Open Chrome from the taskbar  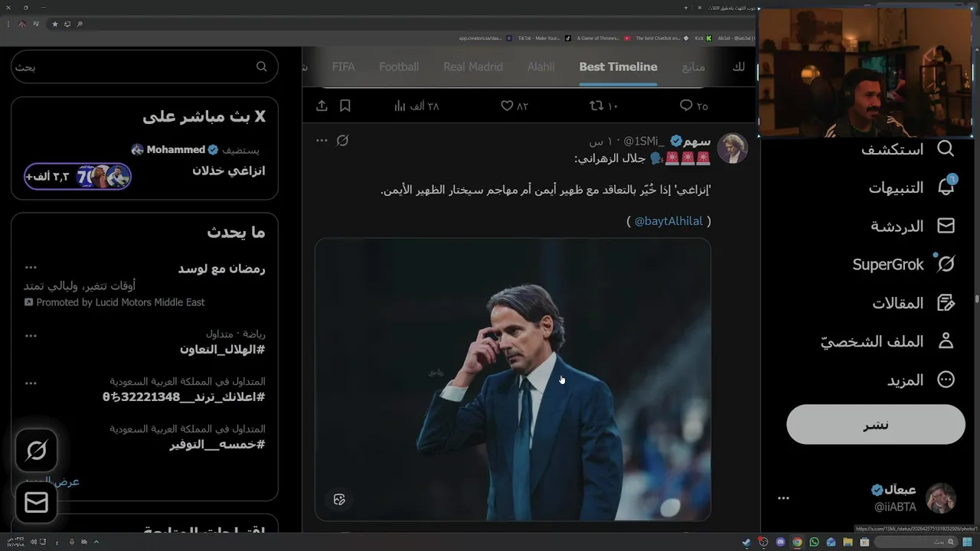(x=797, y=543)
